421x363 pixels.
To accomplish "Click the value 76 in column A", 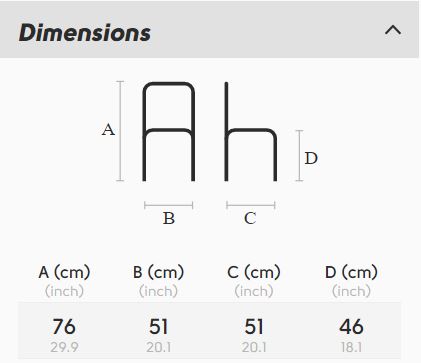I will point(64,327).
